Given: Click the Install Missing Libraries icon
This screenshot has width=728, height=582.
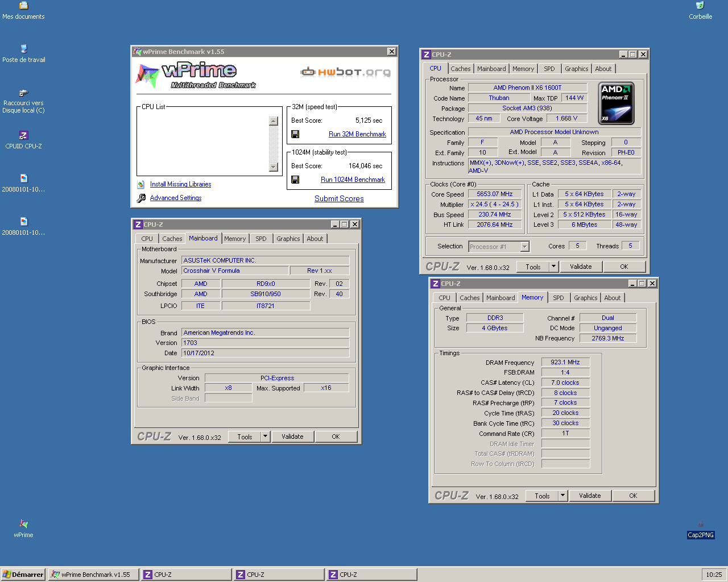Looking at the screenshot, I should [x=141, y=184].
